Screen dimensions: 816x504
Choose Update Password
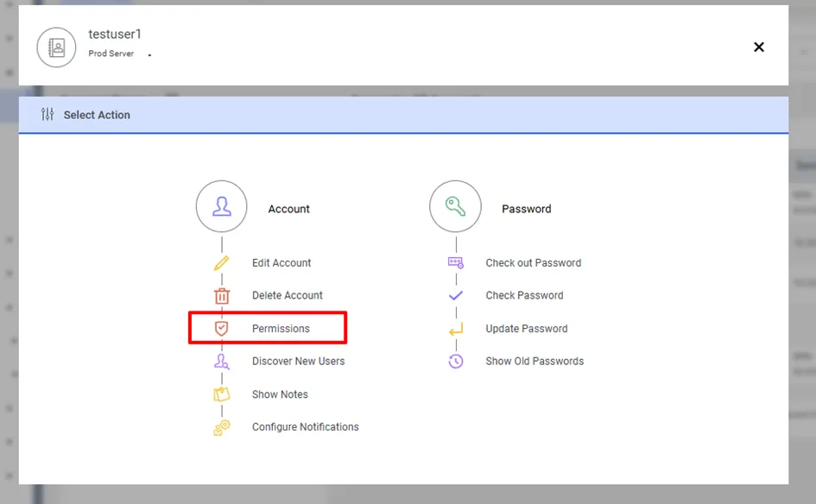click(x=527, y=329)
